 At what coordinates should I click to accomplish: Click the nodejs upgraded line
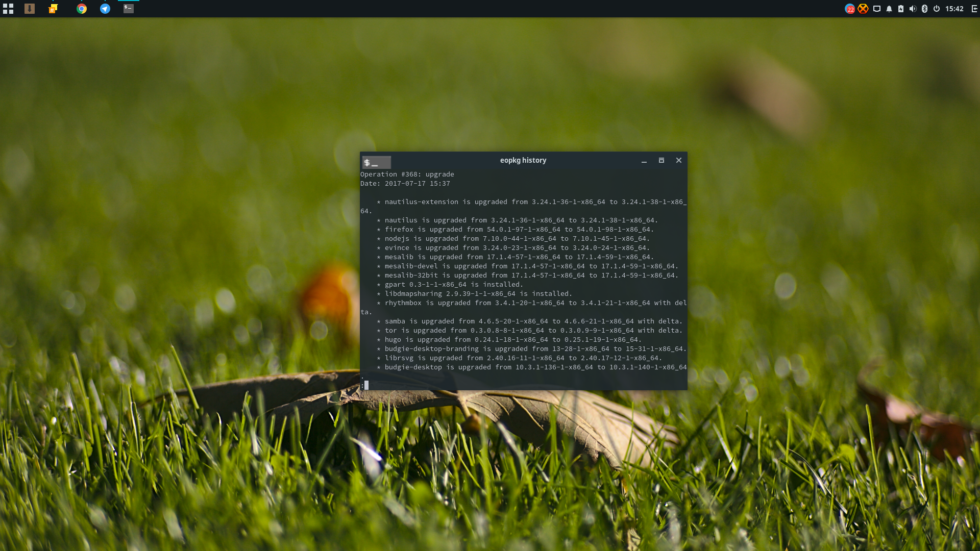pyautogui.click(x=513, y=239)
